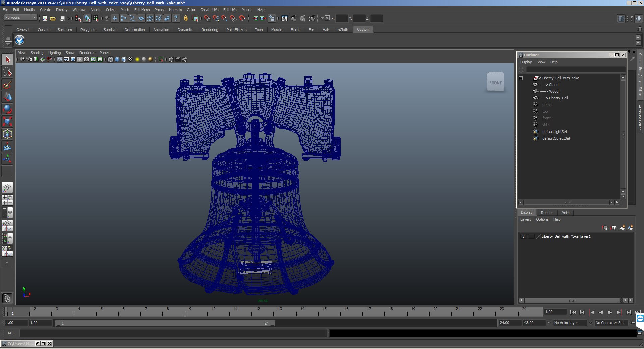Collapse Liberty_Bell_with_Yoke in Outliner

(x=521, y=78)
